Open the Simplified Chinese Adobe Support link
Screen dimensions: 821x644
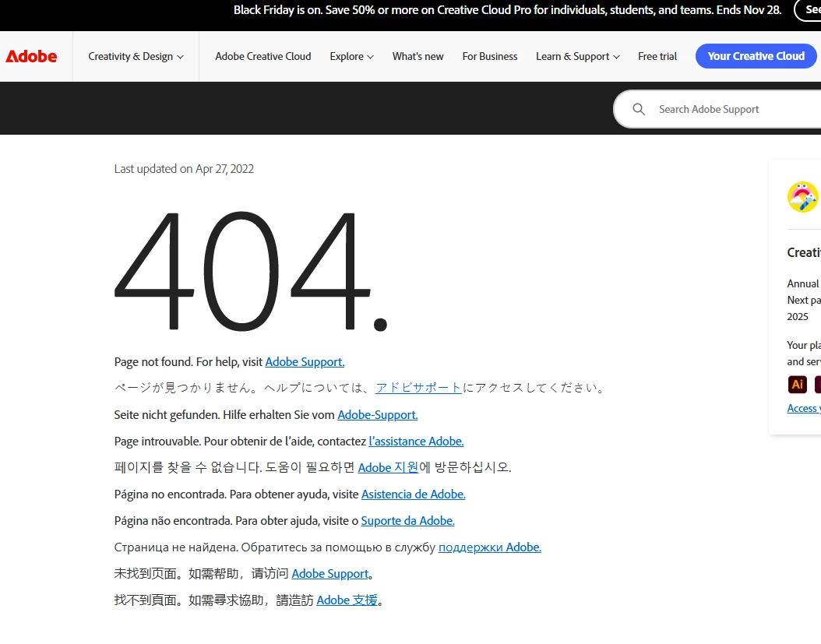point(329,574)
